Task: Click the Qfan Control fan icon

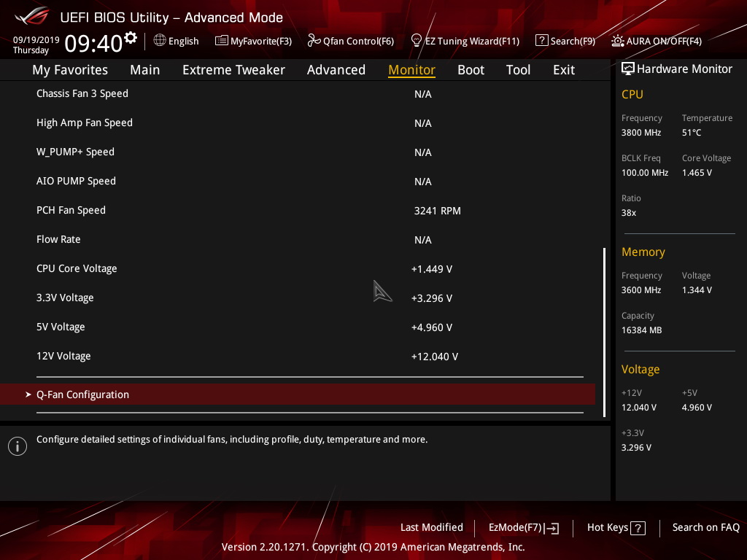Action: (x=314, y=41)
